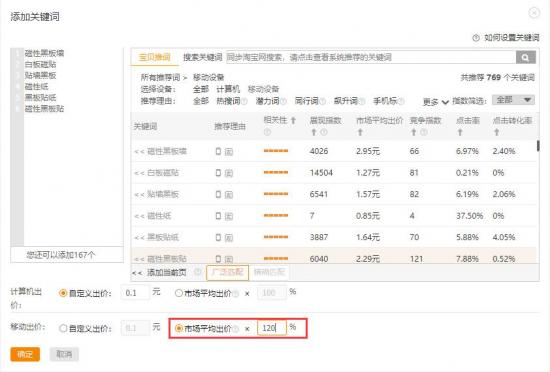Select 白板磁贴 in the left added list

40,65
